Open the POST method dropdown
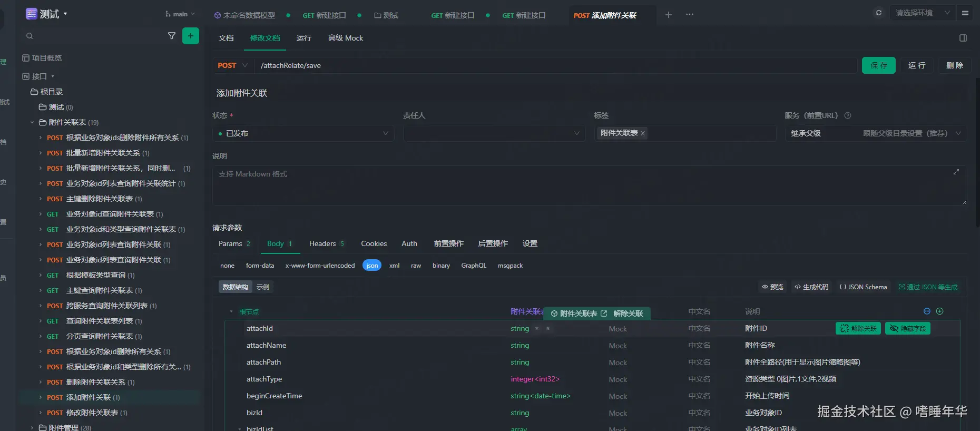This screenshot has height=431, width=980. click(233, 65)
